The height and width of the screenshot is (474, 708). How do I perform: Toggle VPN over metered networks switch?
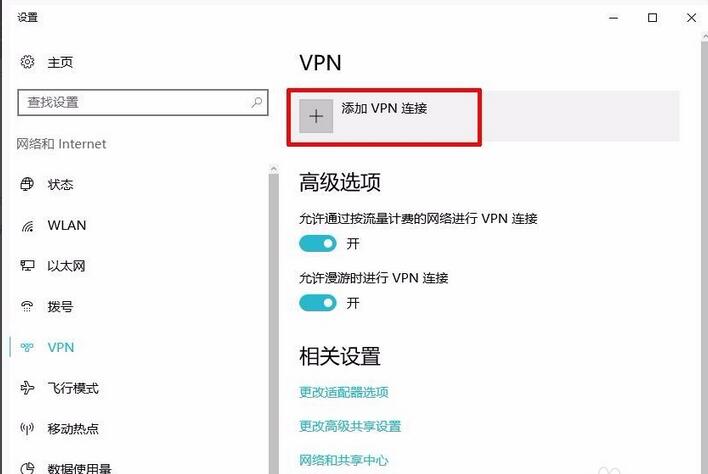pos(318,244)
